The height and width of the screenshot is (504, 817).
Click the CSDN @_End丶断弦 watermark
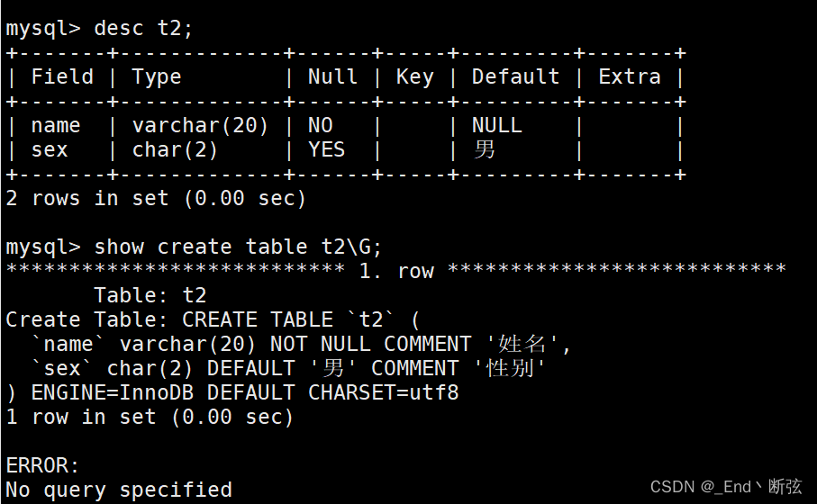[x=725, y=487]
